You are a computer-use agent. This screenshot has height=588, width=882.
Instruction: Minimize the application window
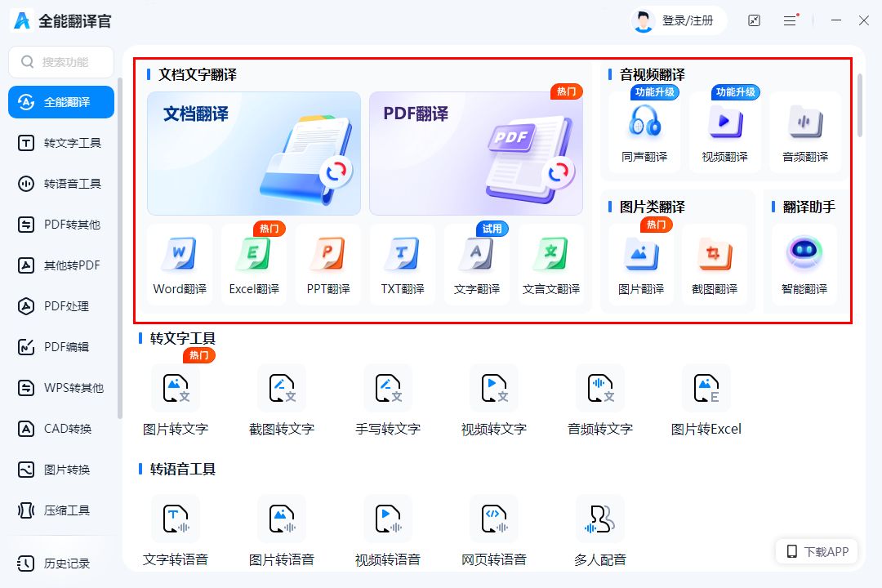point(836,20)
